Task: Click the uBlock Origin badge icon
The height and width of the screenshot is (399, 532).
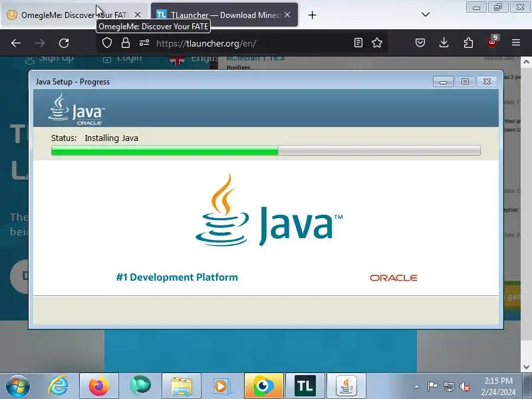Action: point(492,42)
